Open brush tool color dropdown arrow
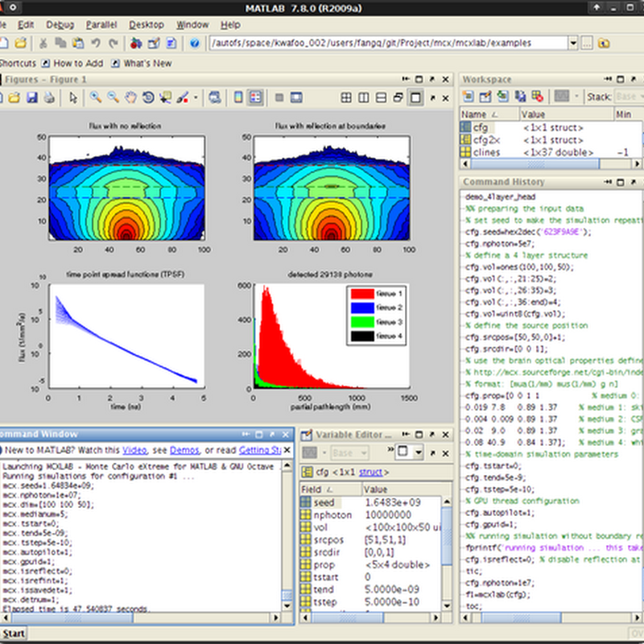This screenshot has height=644, width=644. pos(196,97)
